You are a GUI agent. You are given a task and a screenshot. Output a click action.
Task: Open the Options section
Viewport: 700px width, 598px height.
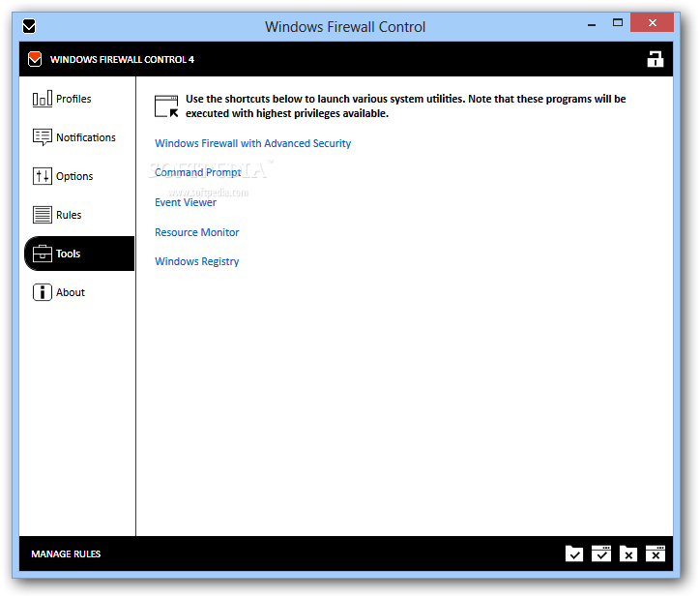coord(79,176)
